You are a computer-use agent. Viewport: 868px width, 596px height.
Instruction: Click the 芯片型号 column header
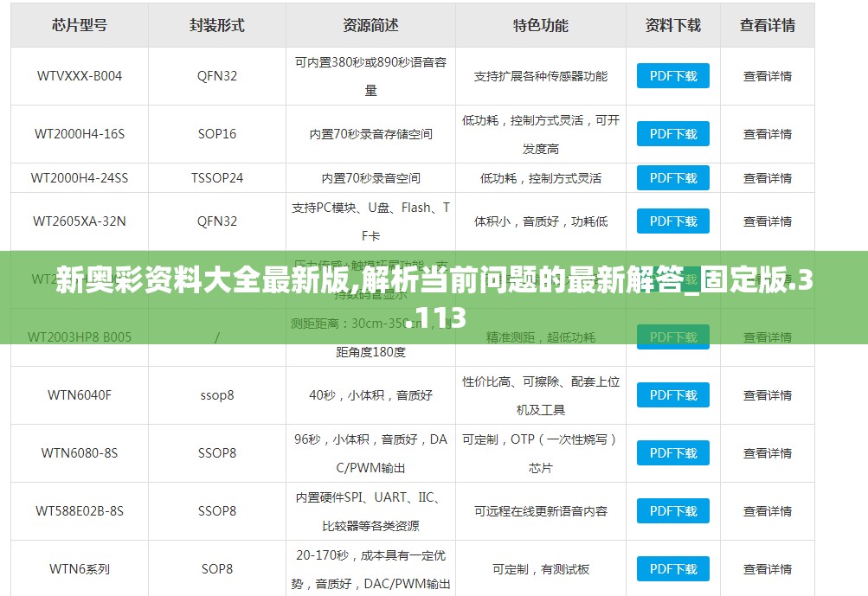point(79,25)
